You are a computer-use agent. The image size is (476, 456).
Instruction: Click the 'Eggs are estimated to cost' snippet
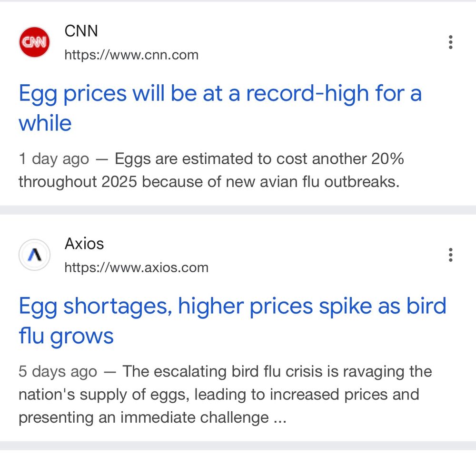211,170
